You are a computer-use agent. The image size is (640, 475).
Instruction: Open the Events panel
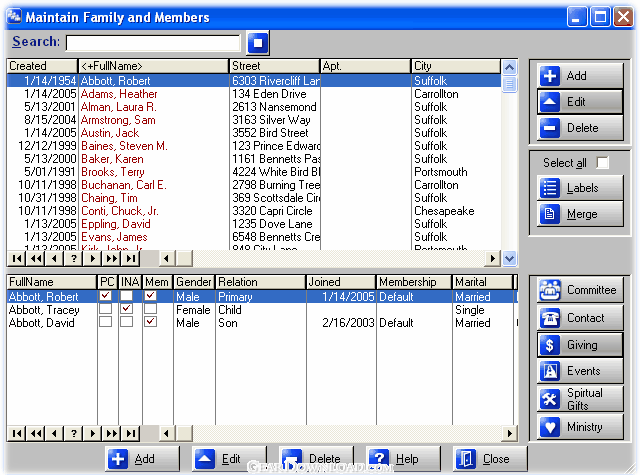pos(580,371)
